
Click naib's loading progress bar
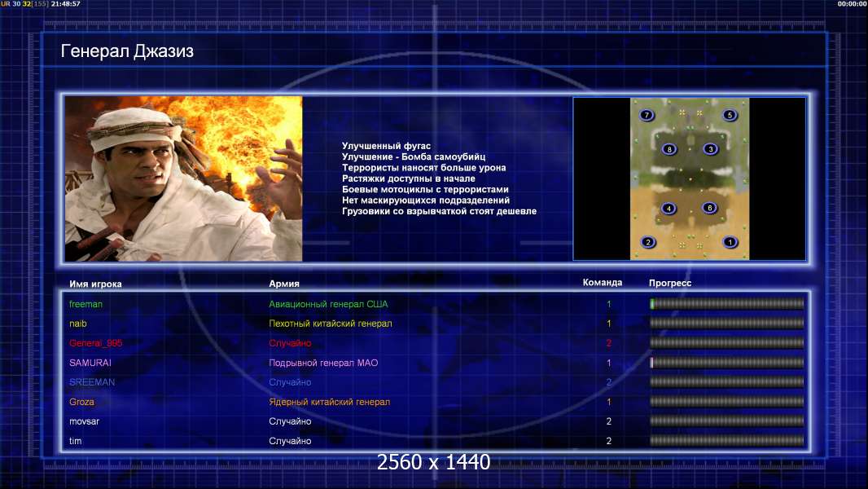[x=727, y=323]
